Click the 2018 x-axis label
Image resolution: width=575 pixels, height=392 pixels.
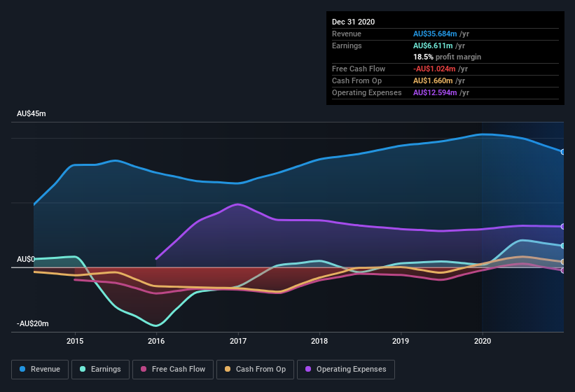(319, 341)
